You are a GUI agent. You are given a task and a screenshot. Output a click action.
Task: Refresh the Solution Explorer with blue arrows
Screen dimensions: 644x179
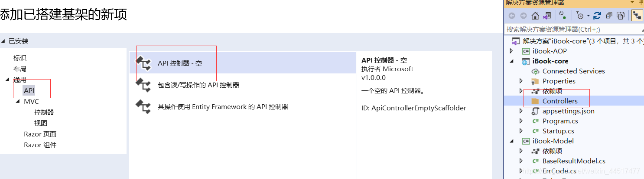597,16
